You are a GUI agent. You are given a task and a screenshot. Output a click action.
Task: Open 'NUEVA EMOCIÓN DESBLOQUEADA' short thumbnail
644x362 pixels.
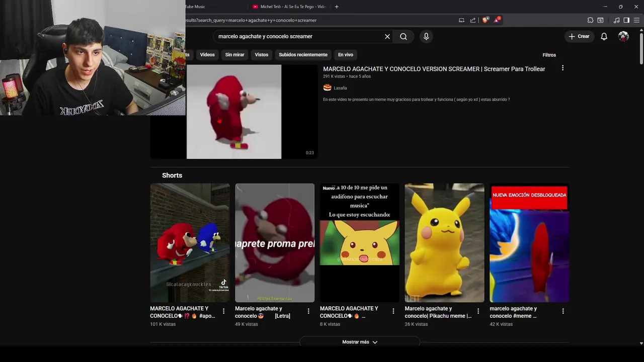[529, 243]
